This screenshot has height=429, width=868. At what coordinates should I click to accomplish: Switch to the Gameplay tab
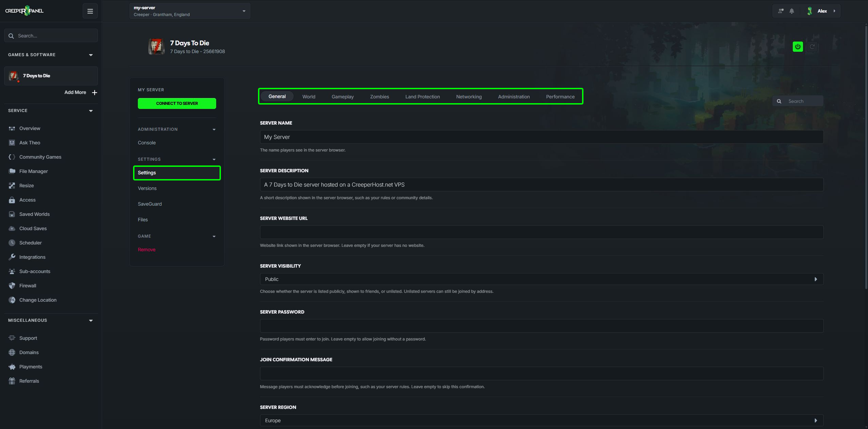click(x=342, y=97)
